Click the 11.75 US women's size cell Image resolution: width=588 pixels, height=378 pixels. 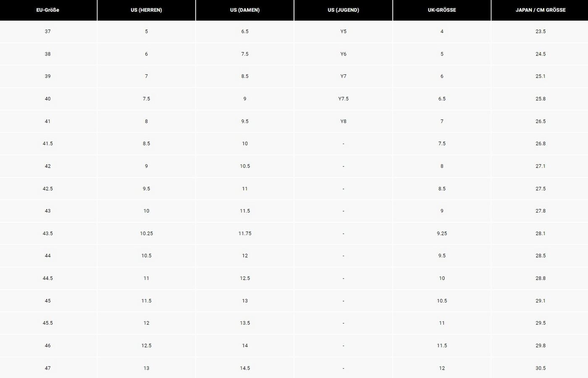tap(245, 234)
